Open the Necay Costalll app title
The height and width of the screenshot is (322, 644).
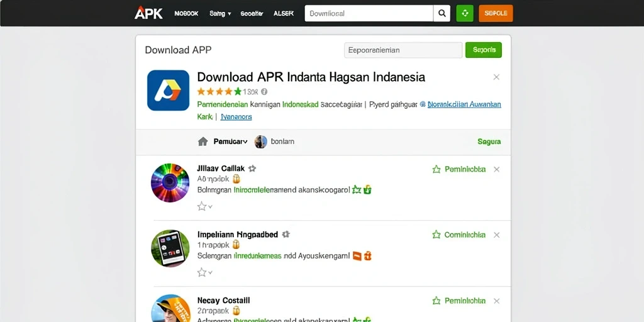(223, 300)
